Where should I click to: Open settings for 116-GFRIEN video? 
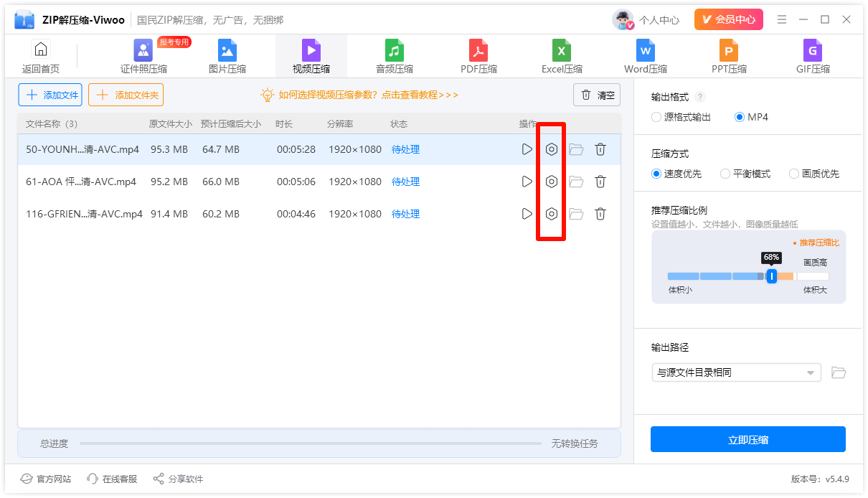(x=551, y=214)
